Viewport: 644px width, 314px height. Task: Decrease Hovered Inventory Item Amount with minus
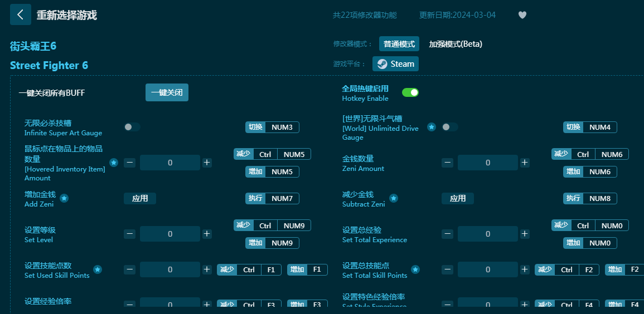click(129, 163)
